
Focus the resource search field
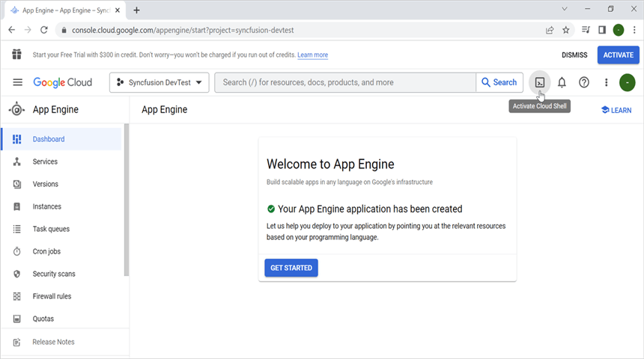point(344,82)
